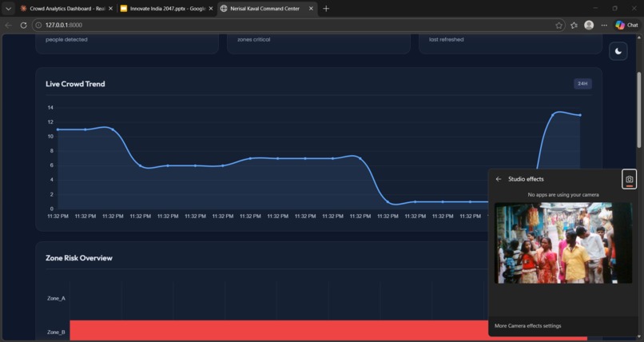Screen dimensions: 644x342
Task: Close the Crowd Analytics Dashboard tab
Action: pyautogui.click(x=110, y=8)
